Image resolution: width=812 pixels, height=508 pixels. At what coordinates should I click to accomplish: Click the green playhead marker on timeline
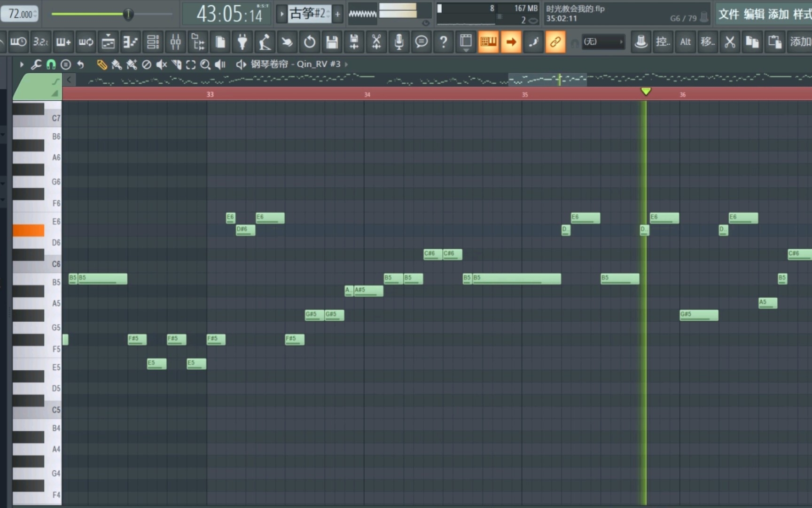pyautogui.click(x=646, y=91)
